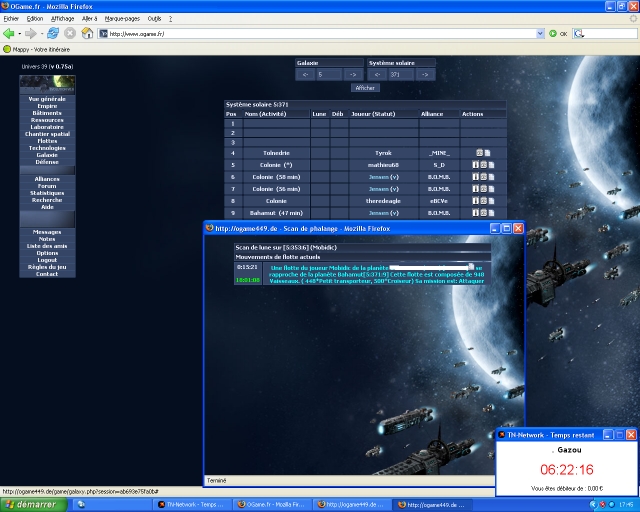The height and width of the screenshot is (512, 640).
Task: Click the espionage icon for position 7 colony
Action: [x=476, y=189]
